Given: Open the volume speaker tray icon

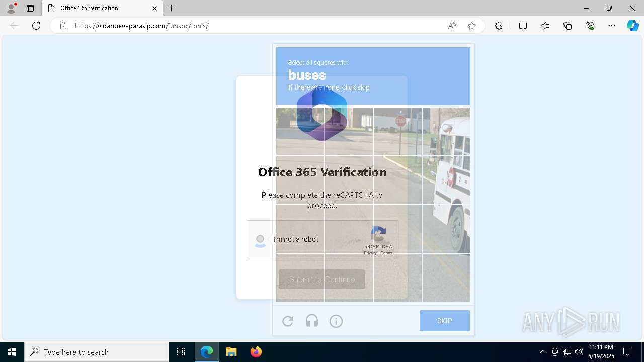Looking at the screenshot, I should 579,352.
